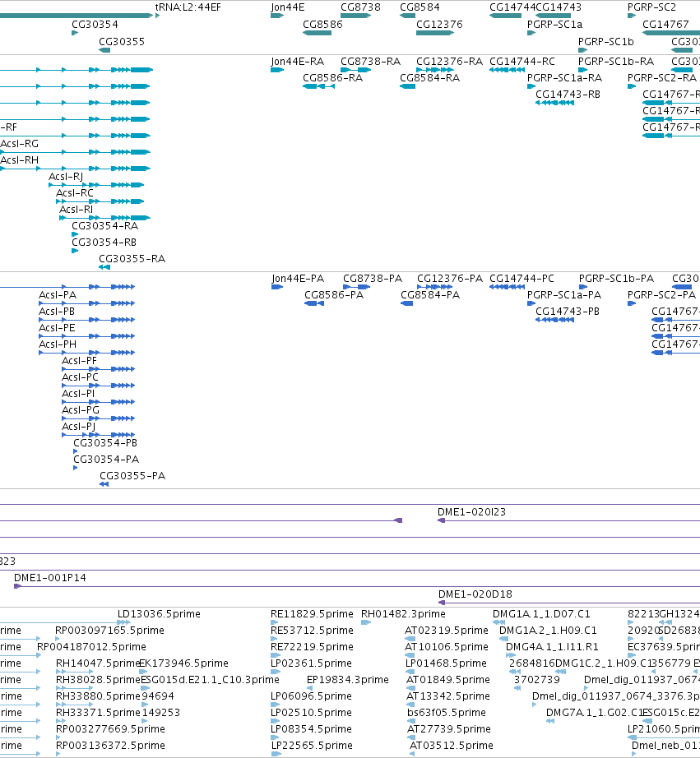Click the CG8738-PA protein label
Screen dimensions: 700x758
point(373,279)
